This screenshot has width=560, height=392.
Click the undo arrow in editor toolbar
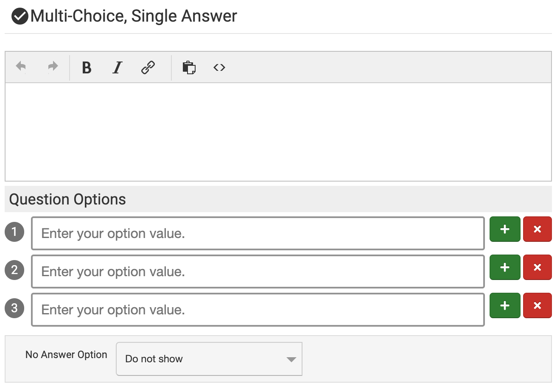tap(21, 67)
